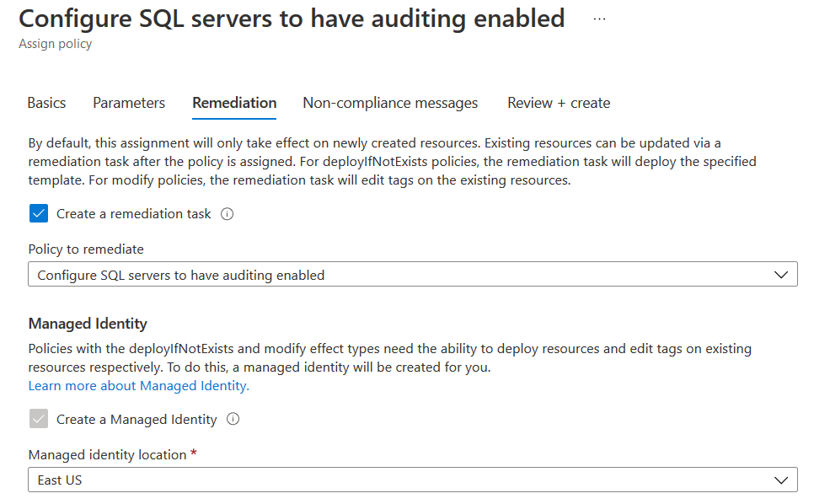
Task: Go to the Parameters tab
Action: point(129,103)
